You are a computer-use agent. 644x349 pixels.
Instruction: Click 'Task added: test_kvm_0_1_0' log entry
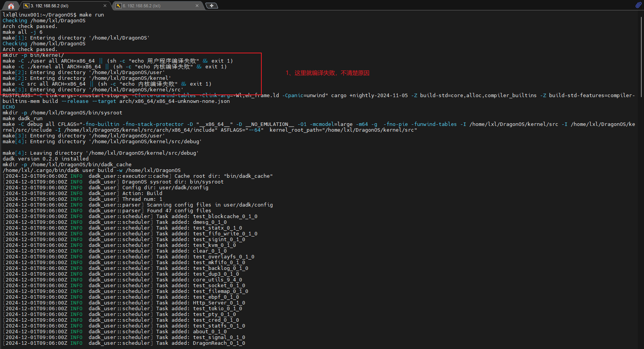tap(196, 245)
